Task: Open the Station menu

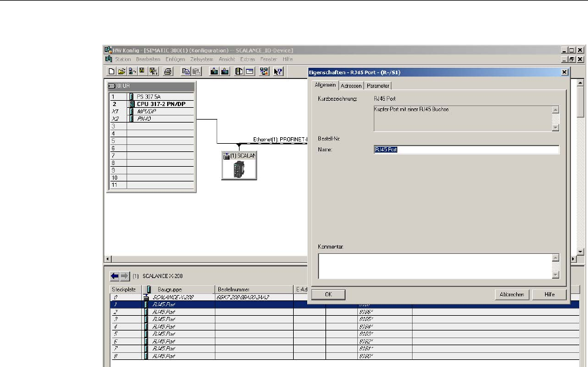Action: tap(123, 59)
